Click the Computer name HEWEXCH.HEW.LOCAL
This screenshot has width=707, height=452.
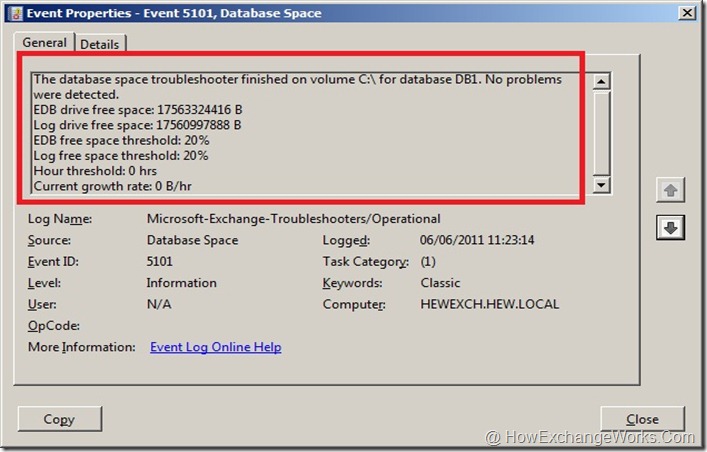pos(489,304)
